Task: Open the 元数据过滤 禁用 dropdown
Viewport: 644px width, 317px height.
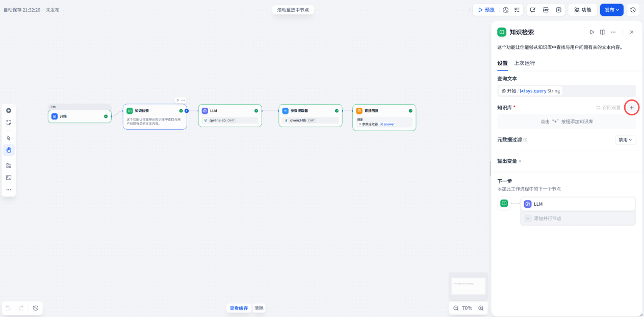Action: click(625, 140)
